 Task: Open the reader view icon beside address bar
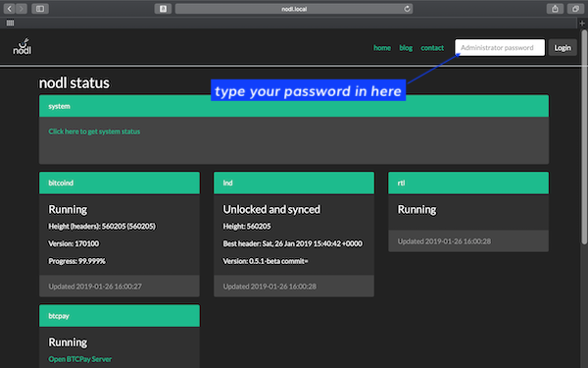tap(163, 9)
